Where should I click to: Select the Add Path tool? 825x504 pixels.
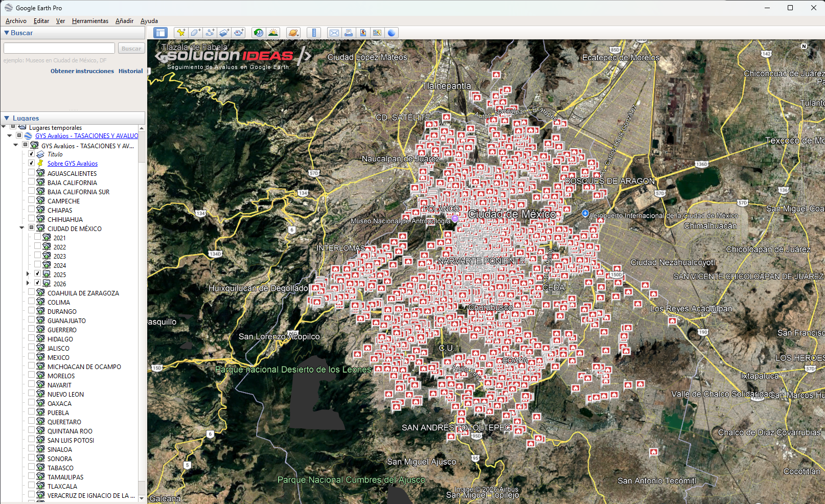click(210, 32)
